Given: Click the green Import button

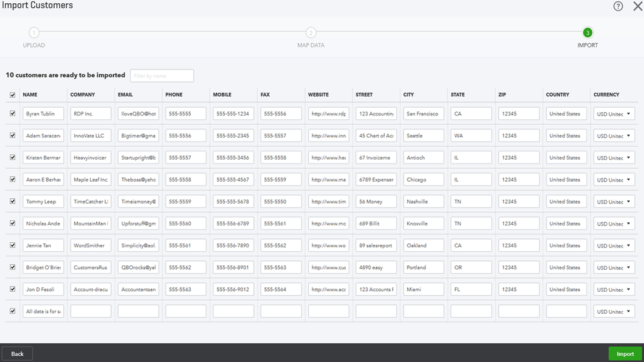Looking at the screenshot, I should coord(625,354).
